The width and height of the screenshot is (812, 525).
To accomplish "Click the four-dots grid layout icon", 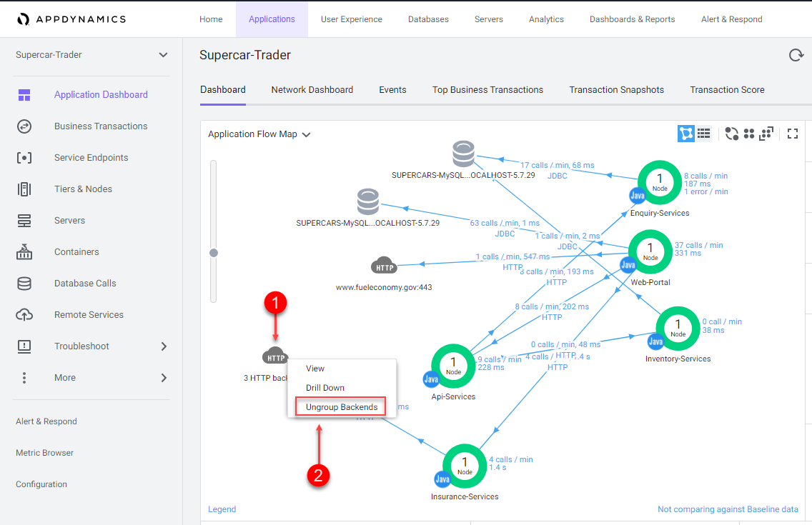I will [749, 134].
